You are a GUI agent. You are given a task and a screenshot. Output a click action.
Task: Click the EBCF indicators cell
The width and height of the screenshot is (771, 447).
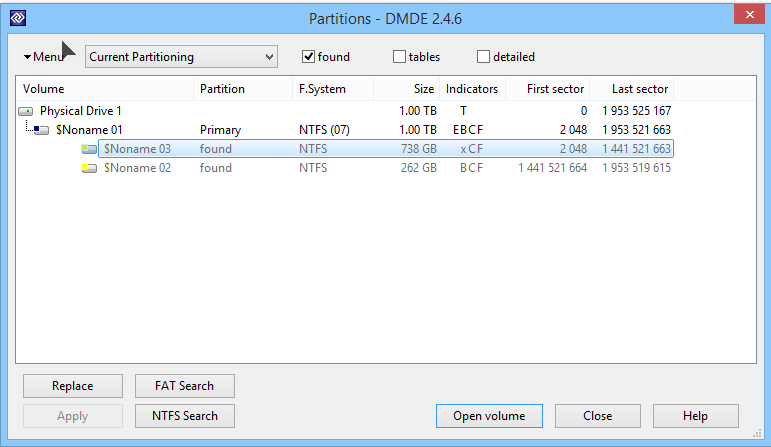coord(468,130)
